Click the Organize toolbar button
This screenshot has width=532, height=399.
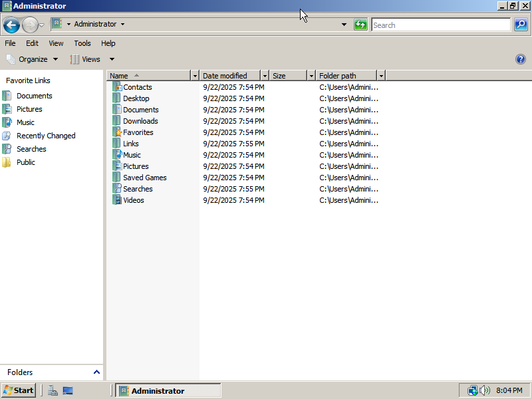(32, 59)
